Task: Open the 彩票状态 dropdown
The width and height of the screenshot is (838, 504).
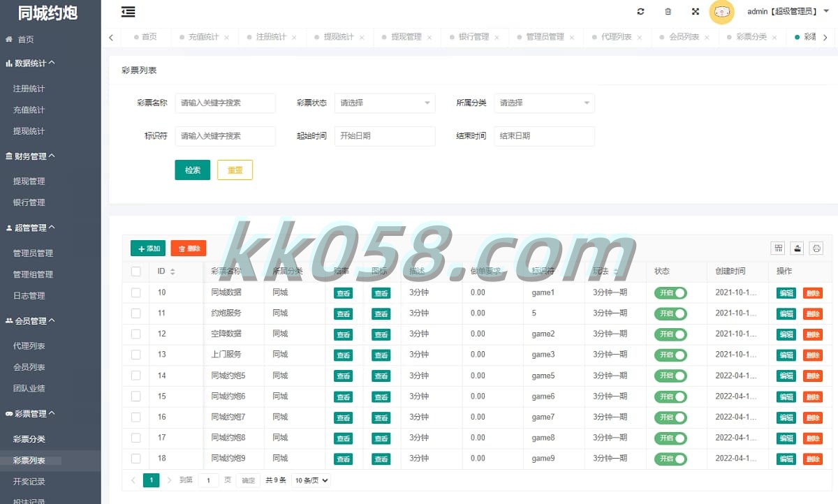Action: click(385, 103)
